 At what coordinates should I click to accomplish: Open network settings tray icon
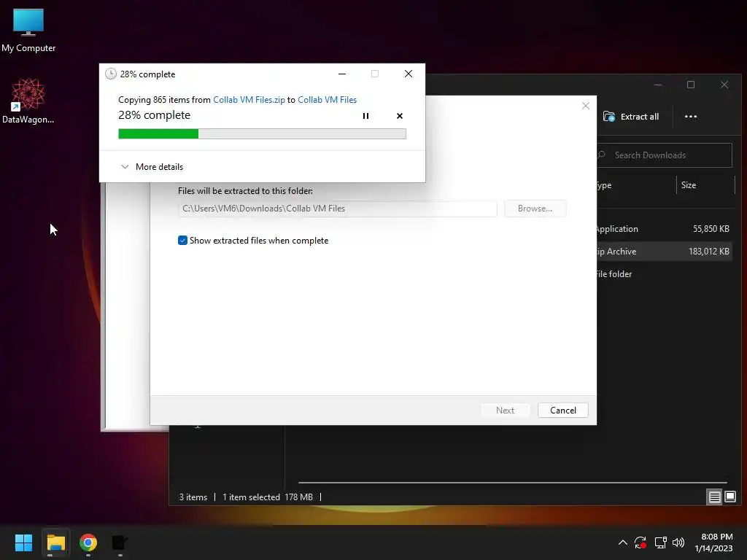[x=660, y=542]
